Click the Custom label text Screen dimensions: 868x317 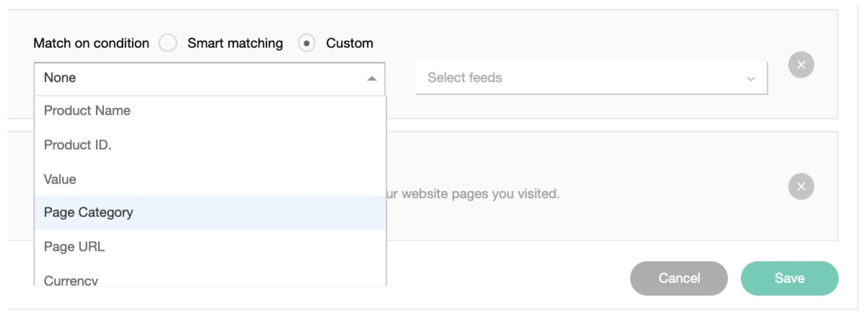tap(349, 43)
